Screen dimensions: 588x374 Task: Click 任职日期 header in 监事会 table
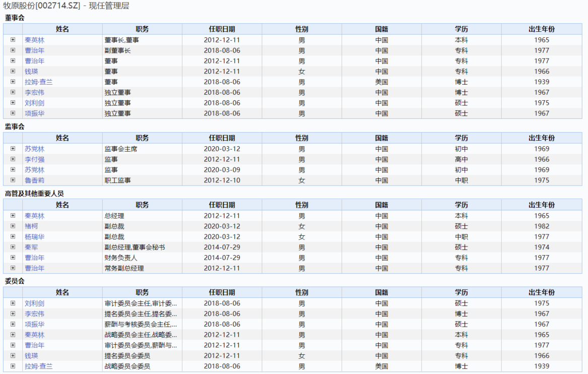pos(222,138)
